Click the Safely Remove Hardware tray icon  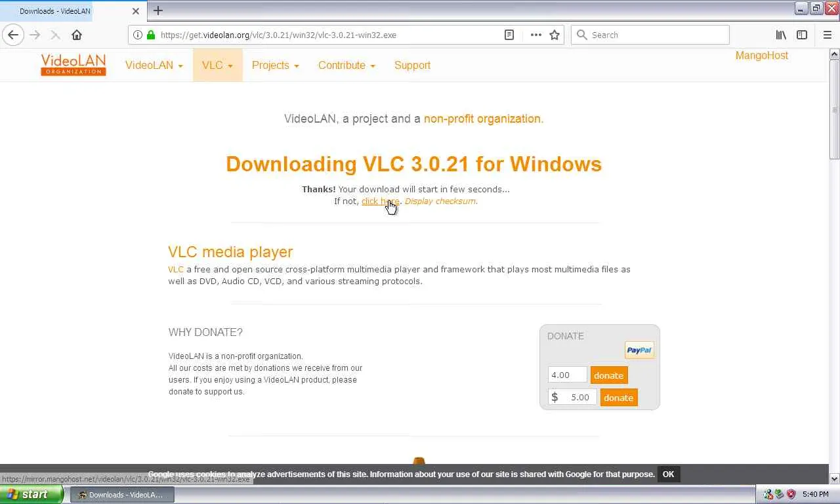(779, 494)
